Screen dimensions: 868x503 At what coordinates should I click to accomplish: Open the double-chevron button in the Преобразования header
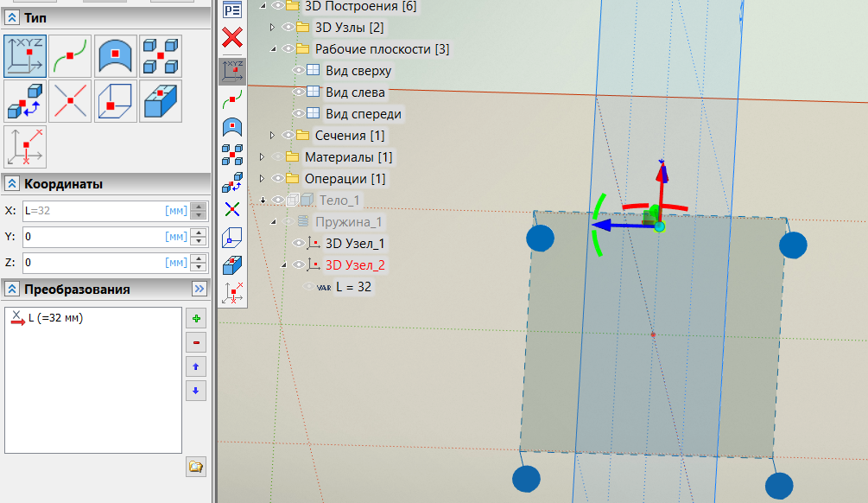click(x=200, y=289)
